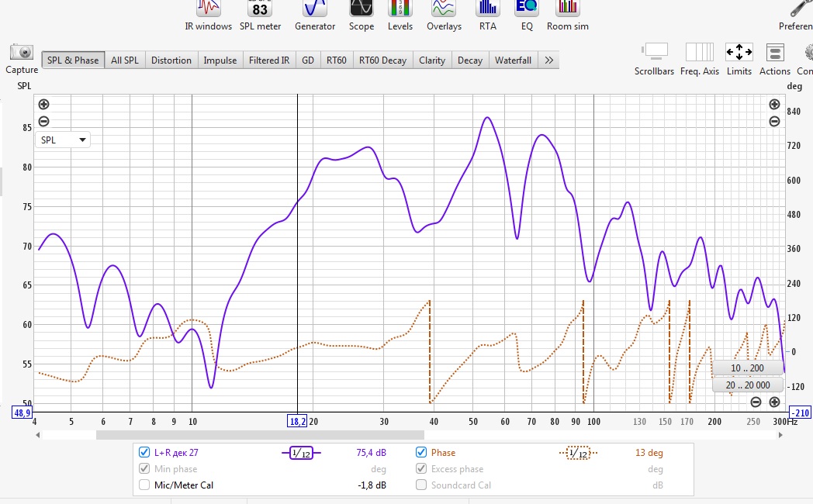Image resolution: width=813 pixels, height=504 pixels.
Task: Toggle the L+R дек 27 trace checkbox
Action: [x=144, y=452]
